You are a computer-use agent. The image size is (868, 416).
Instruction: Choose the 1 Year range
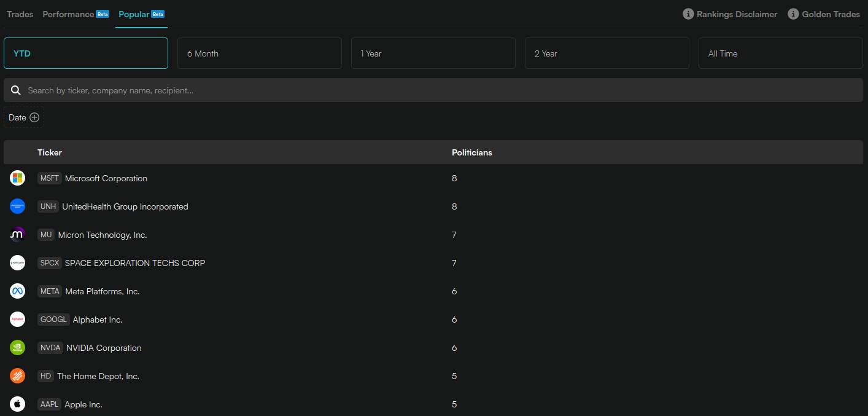tap(433, 53)
